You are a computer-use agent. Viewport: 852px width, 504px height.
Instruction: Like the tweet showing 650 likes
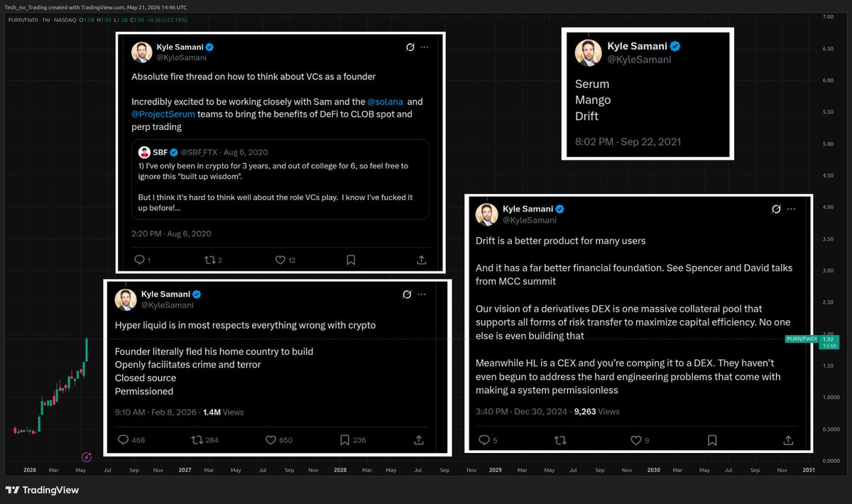tap(271, 440)
